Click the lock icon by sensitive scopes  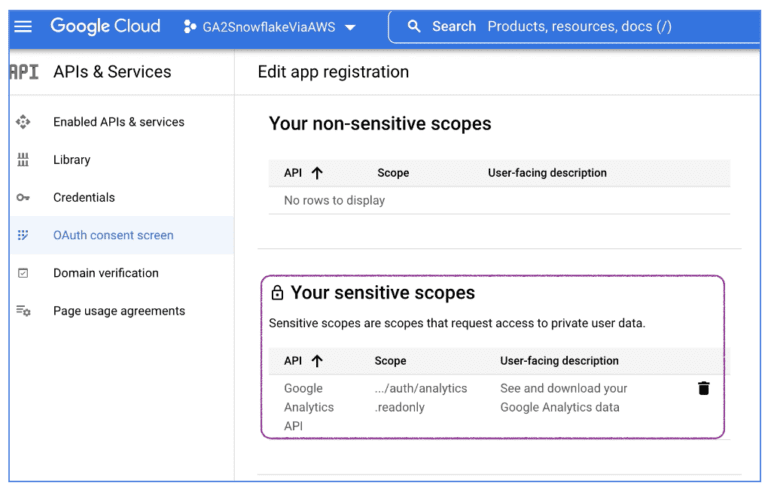pos(277,293)
